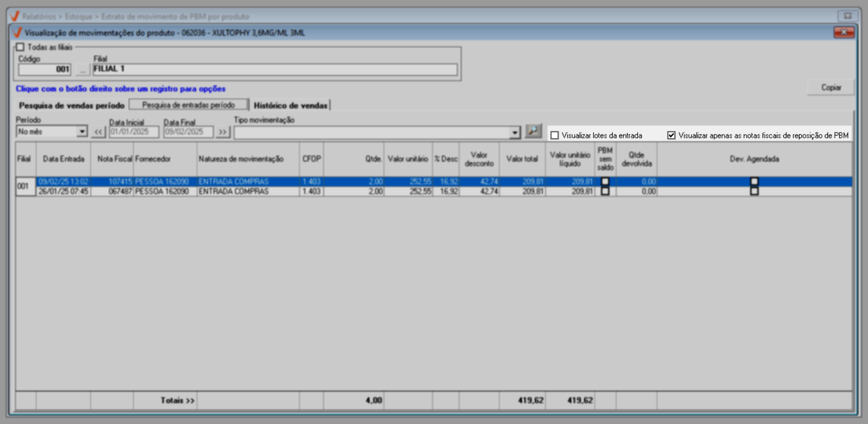868x424 pixels.
Task: Uncheck Visualizar apenas notas fiscais de reposição PBM
Action: pyautogui.click(x=671, y=135)
